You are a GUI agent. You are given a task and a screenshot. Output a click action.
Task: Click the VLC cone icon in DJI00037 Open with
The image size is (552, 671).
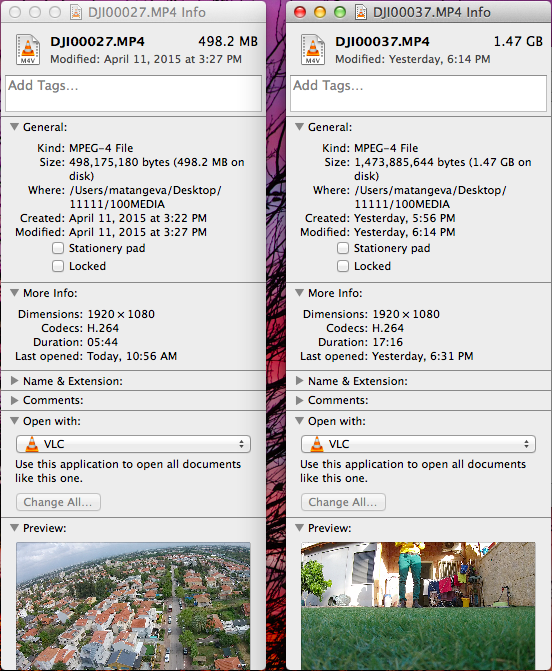[x=317, y=444]
